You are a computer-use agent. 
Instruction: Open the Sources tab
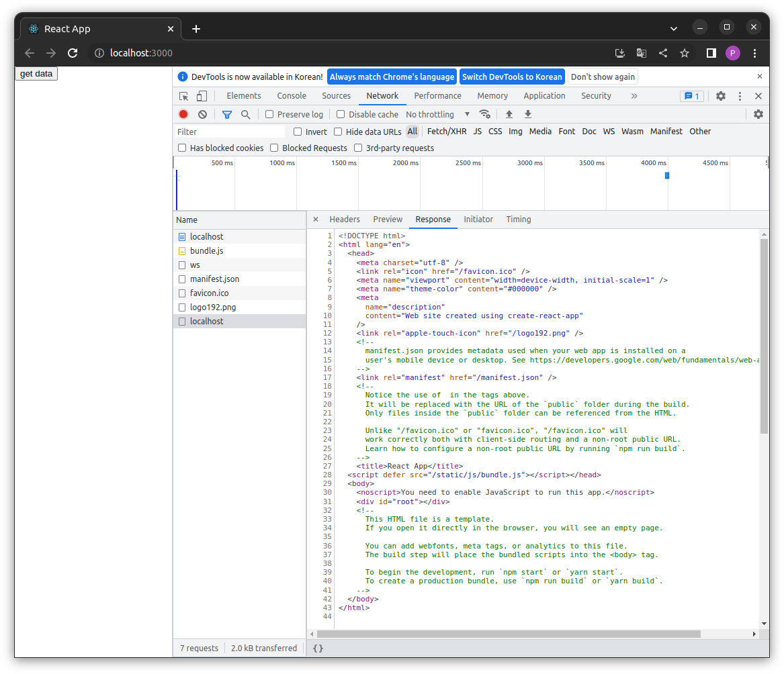(x=336, y=96)
